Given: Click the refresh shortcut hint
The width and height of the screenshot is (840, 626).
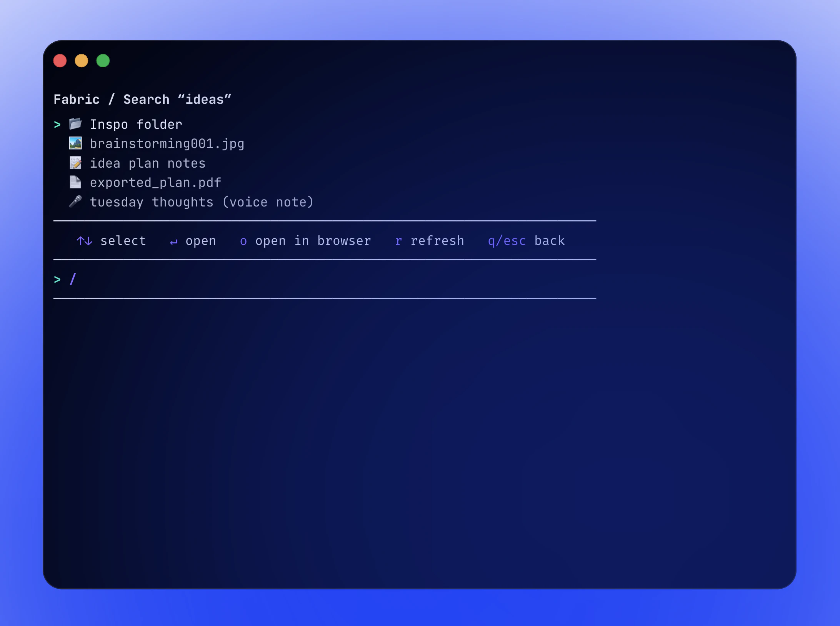Looking at the screenshot, I should tap(430, 241).
